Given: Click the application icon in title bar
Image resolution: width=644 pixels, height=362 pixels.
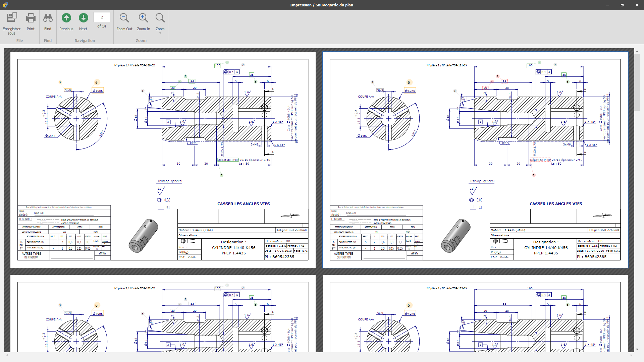Looking at the screenshot, I should (x=5, y=5).
